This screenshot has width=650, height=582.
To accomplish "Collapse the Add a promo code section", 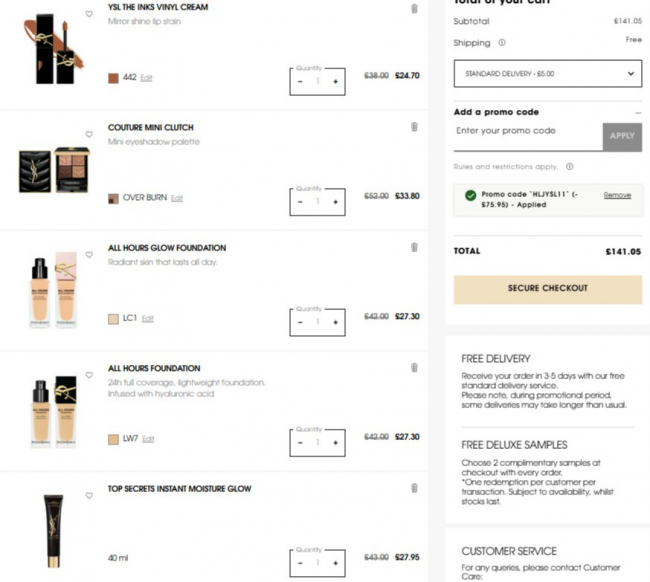I will click(x=638, y=112).
